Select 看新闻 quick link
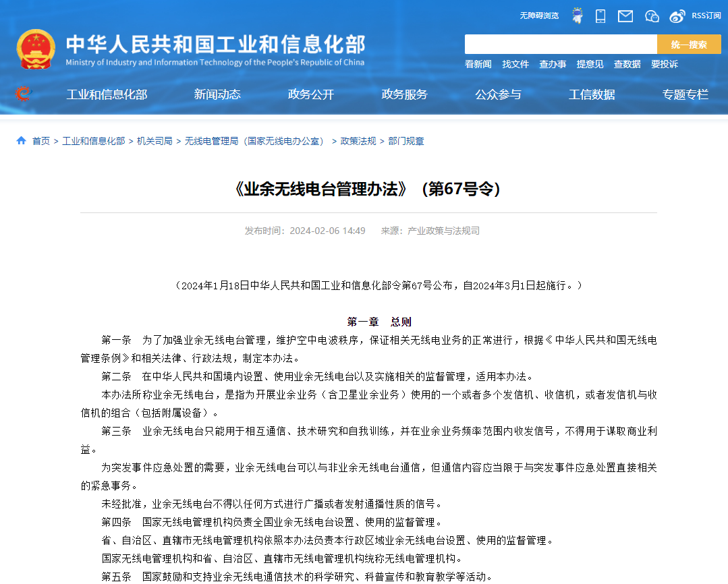This screenshot has height=584, width=728. point(478,64)
